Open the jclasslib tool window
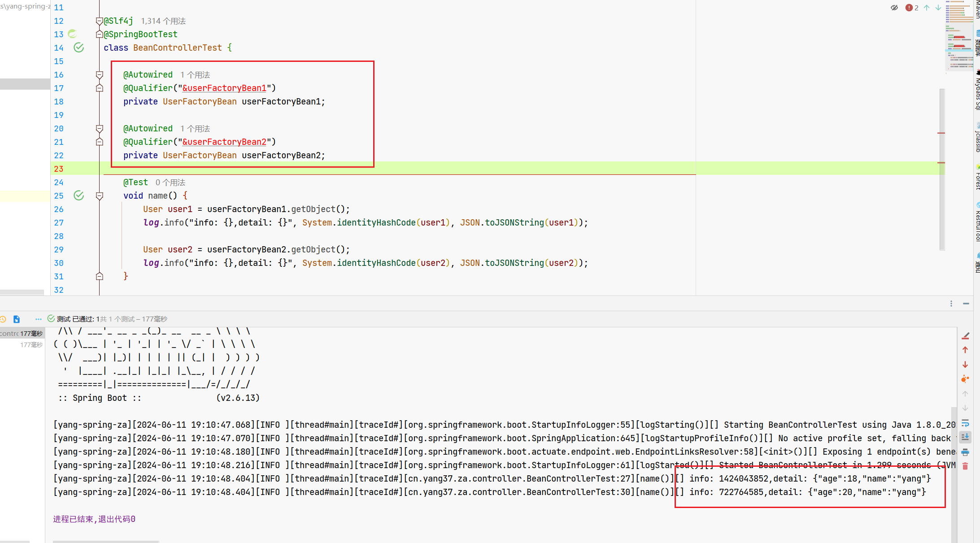This screenshot has height=543, width=980. pos(977,137)
